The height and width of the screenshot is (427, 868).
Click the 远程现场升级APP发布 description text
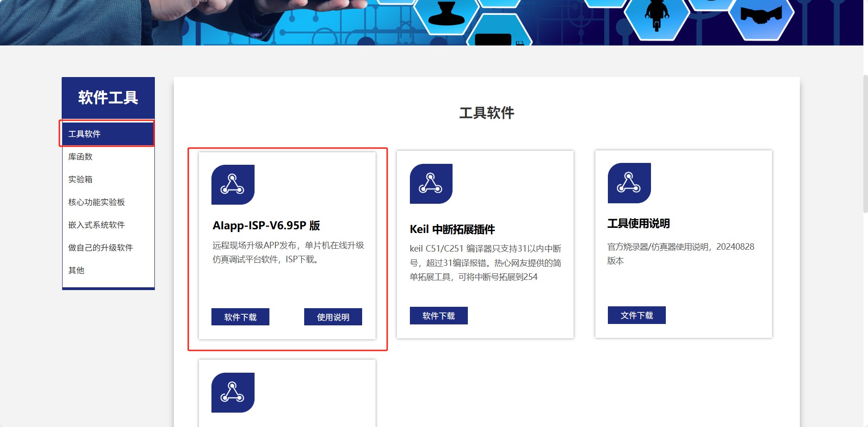[x=288, y=252]
